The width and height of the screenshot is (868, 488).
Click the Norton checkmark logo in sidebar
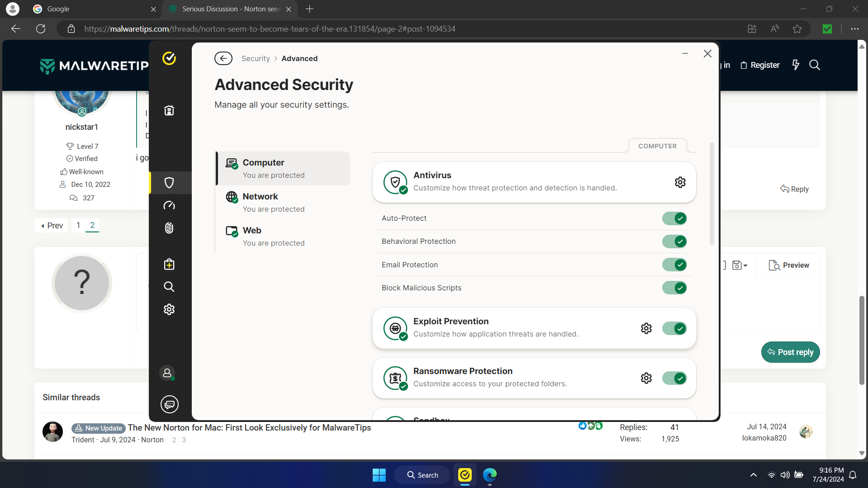tap(169, 58)
